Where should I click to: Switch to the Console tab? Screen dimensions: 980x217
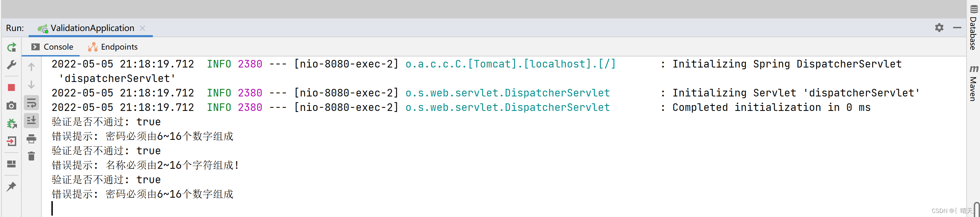pyautogui.click(x=52, y=47)
